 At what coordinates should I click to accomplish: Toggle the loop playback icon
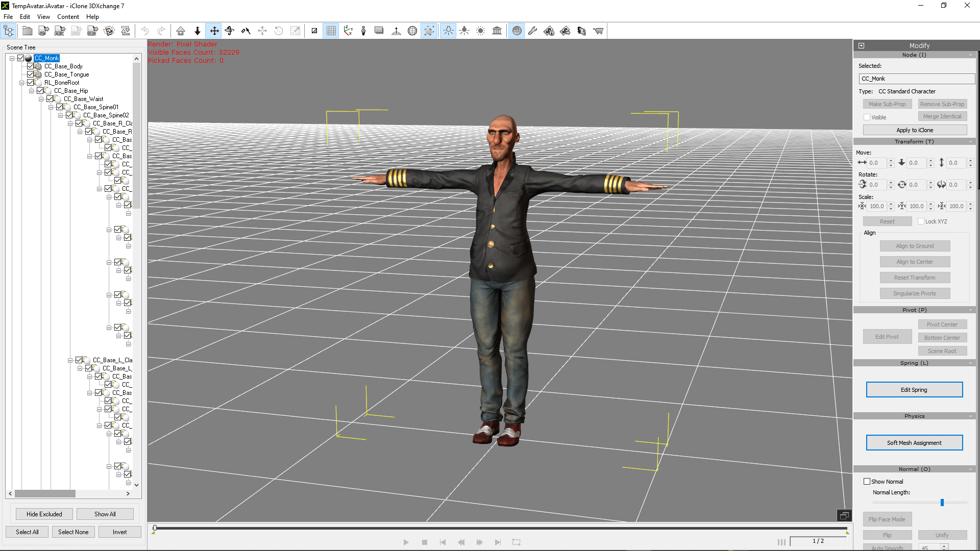(x=516, y=542)
